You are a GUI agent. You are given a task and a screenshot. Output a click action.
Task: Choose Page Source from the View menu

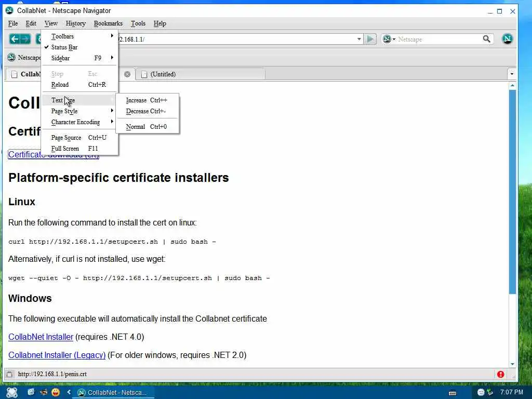[x=79, y=137]
